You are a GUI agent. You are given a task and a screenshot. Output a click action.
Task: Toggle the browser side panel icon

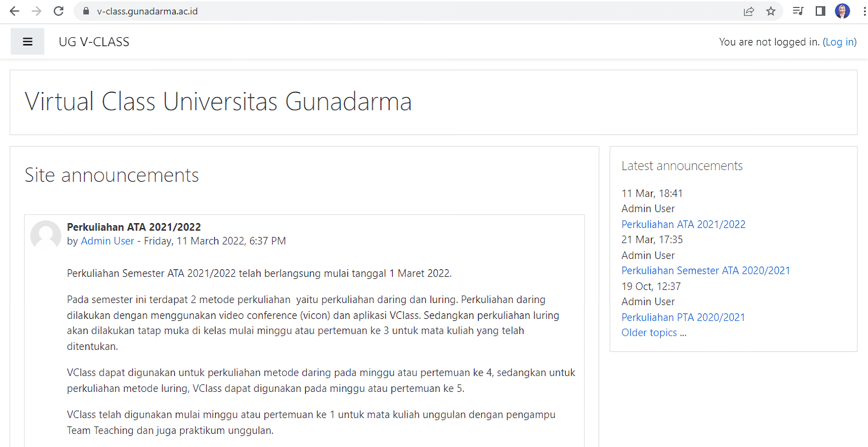click(820, 11)
